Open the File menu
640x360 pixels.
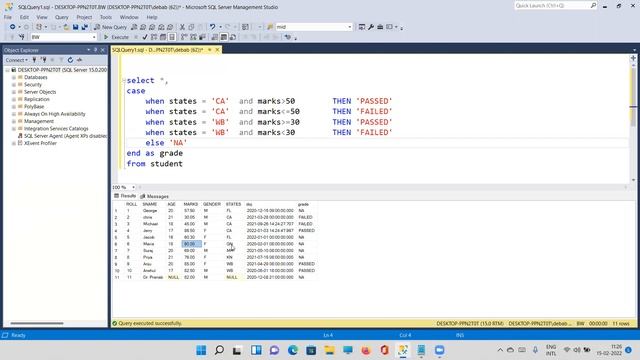(8, 17)
